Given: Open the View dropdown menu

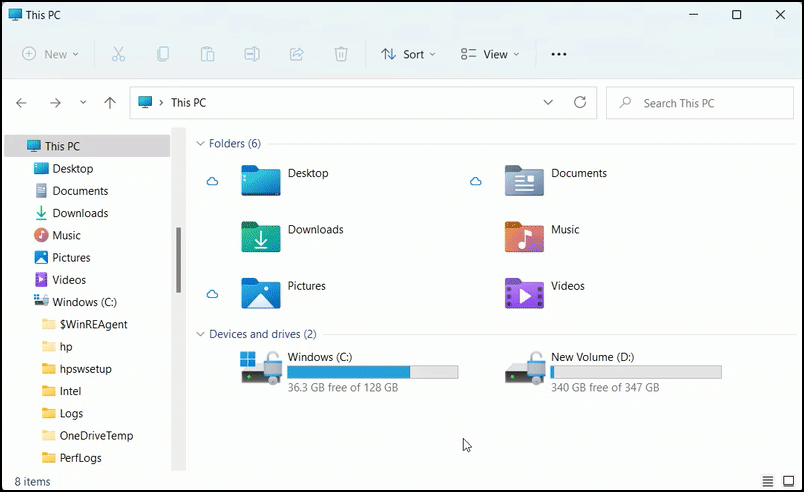Looking at the screenshot, I should click(x=490, y=54).
